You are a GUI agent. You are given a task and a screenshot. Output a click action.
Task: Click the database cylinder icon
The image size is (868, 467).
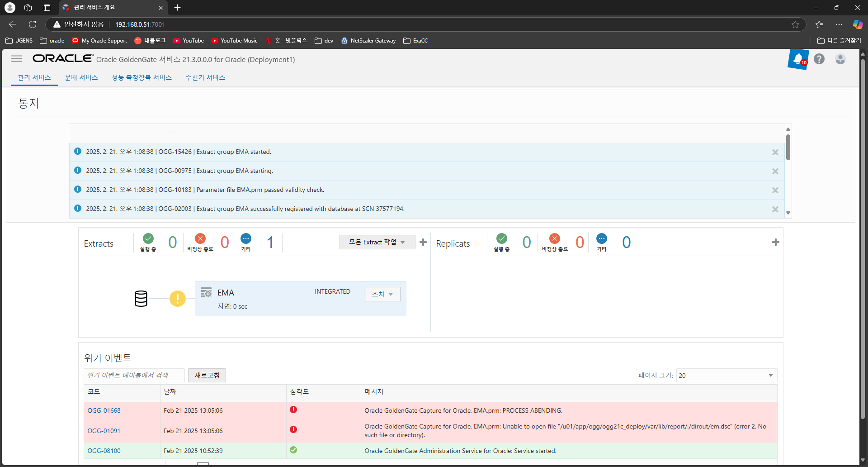[141, 299]
